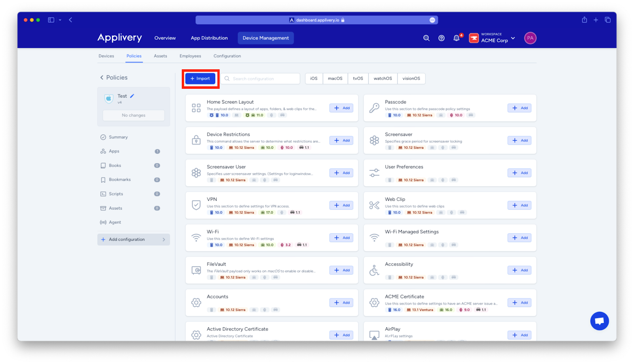634x364 pixels.
Task: Open the help question mark icon
Action: (441, 38)
